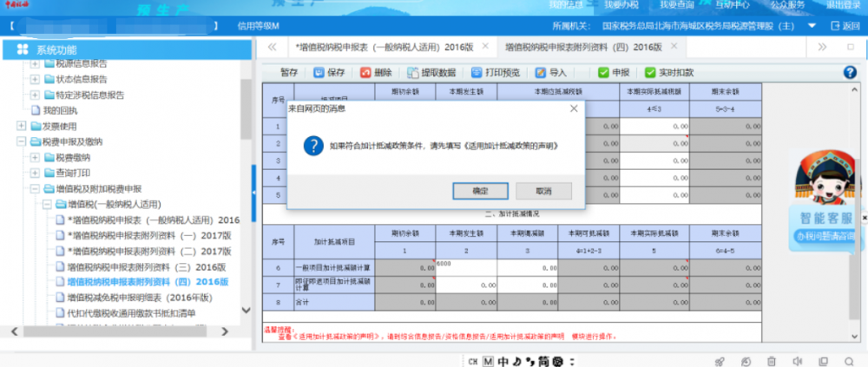Click the 保存 (save) toolbar icon
The height and width of the screenshot is (367, 868).
(319, 73)
